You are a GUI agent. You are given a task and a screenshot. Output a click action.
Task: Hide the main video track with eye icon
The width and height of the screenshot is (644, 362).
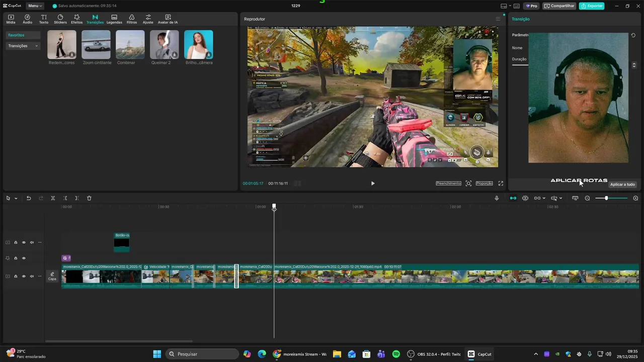(24, 276)
